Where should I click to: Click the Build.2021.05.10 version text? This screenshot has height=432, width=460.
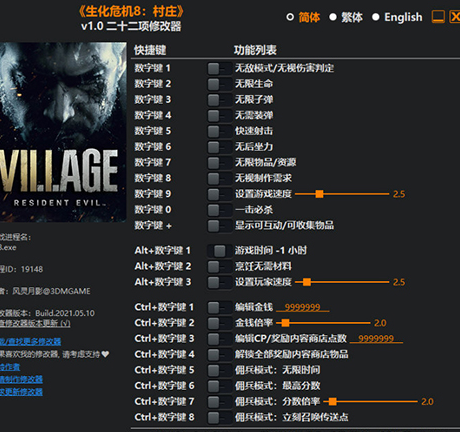pos(65,313)
